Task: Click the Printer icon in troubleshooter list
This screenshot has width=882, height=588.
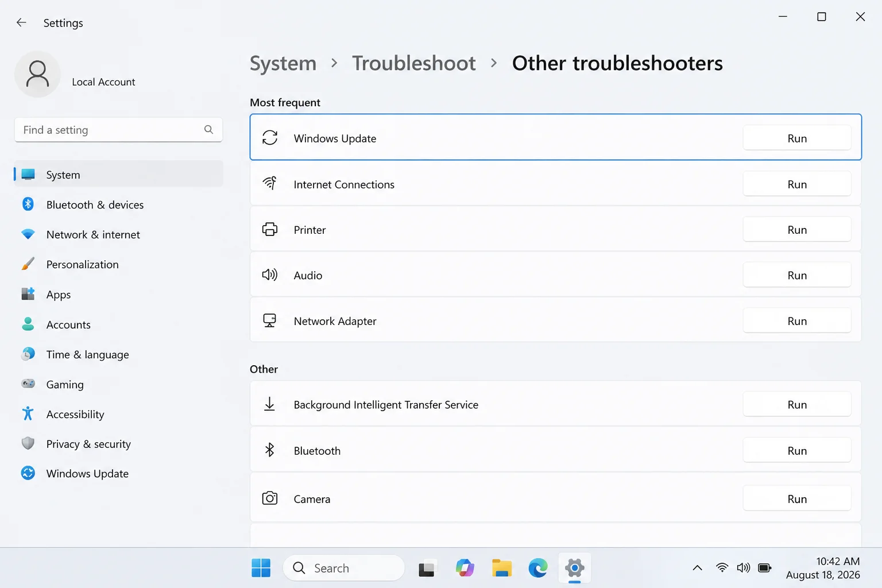Action: [270, 229]
